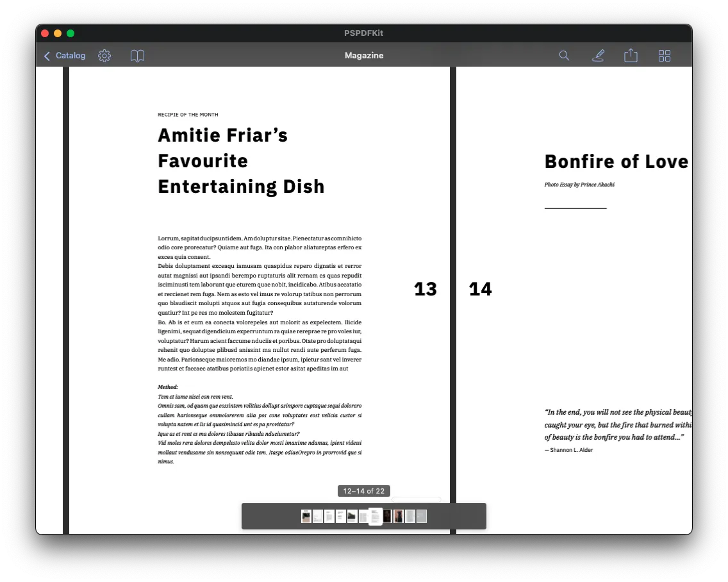Click the Magazine title in the toolbar
This screenshot has width=728, height=582.
point(363,56)
